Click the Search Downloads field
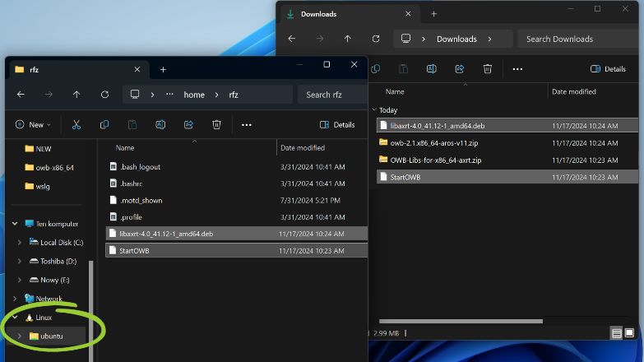Image resolution: width=644 pixels, height=362 pixels. pos(578,39)
